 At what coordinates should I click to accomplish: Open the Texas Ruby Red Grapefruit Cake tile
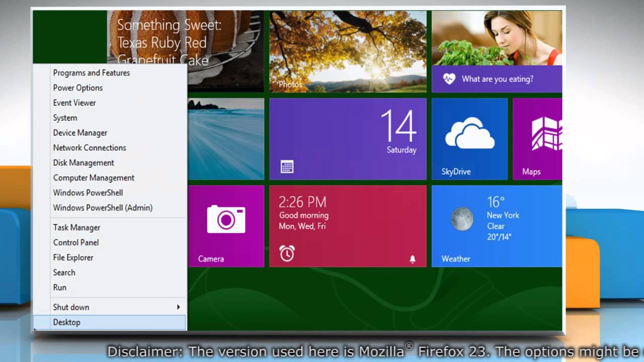pos(185,43)
